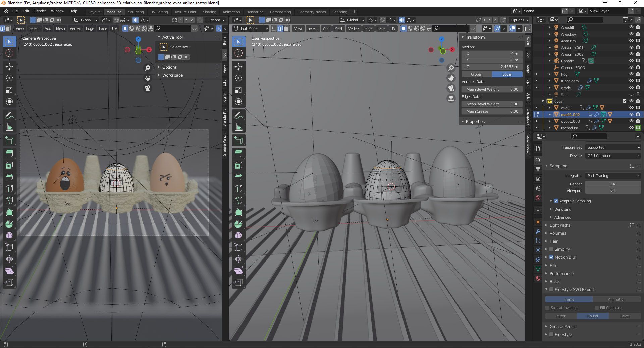
Task: Click the Frame SVG export button
Action: click(569, 299)
